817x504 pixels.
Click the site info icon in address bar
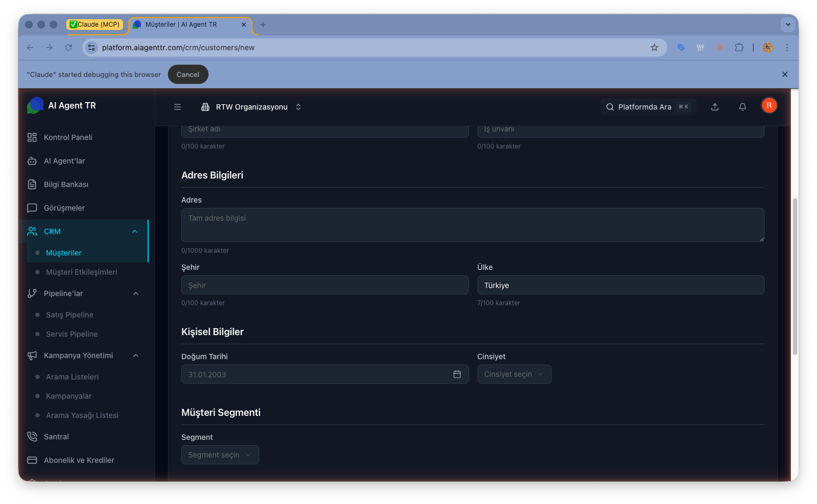pyautogui.click(x=91, y=48)
